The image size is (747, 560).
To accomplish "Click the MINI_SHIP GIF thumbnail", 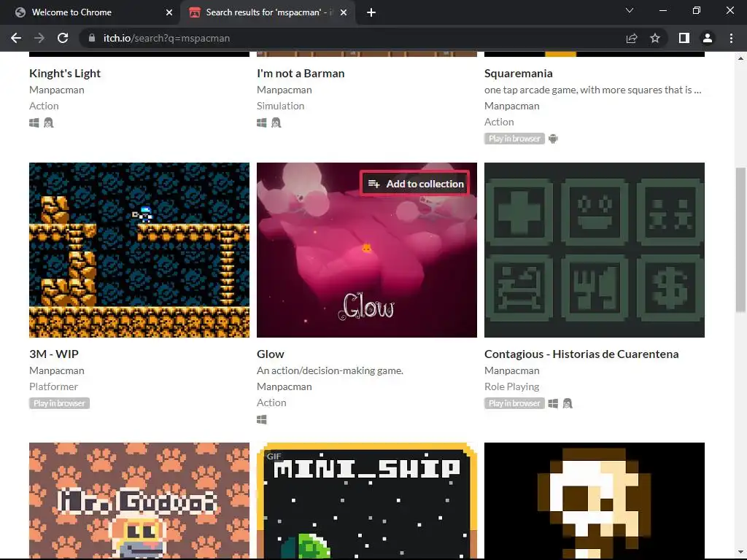I will point(367,500).
